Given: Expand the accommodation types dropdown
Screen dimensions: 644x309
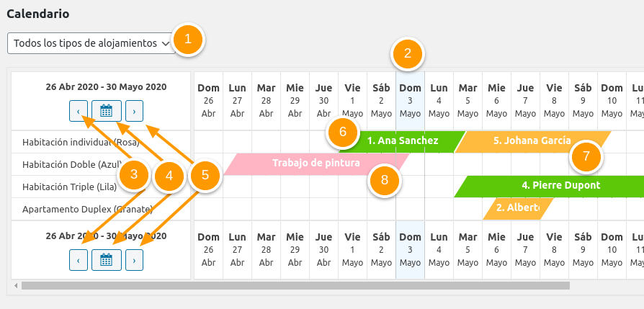Looking at the screenshot, I should 91,43.
